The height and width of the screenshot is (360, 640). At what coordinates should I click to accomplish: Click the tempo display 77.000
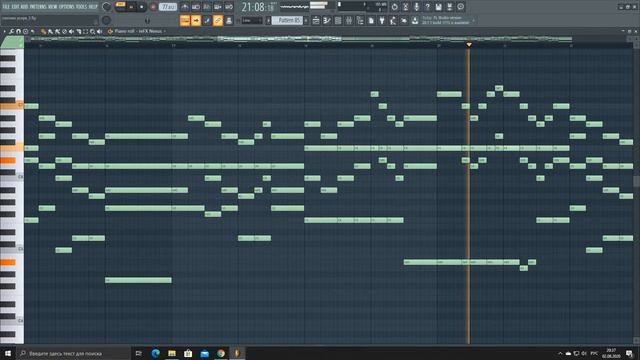click(x=168, y=7)
